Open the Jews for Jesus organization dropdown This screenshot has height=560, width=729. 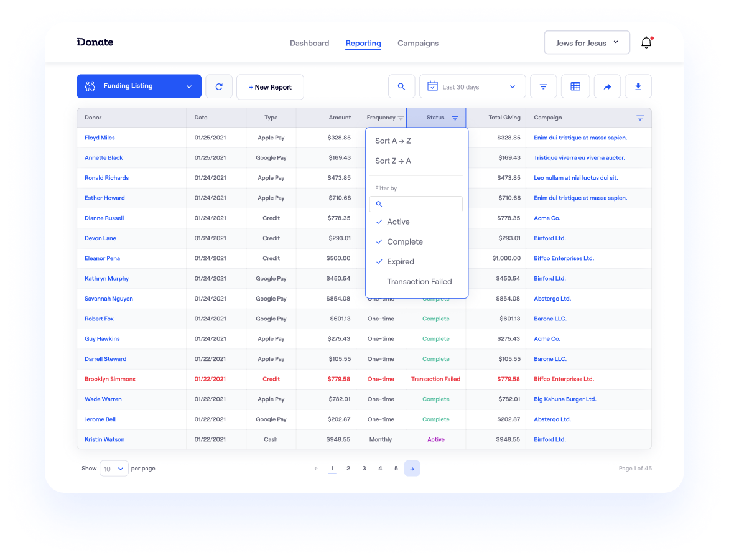coord(587,43)
